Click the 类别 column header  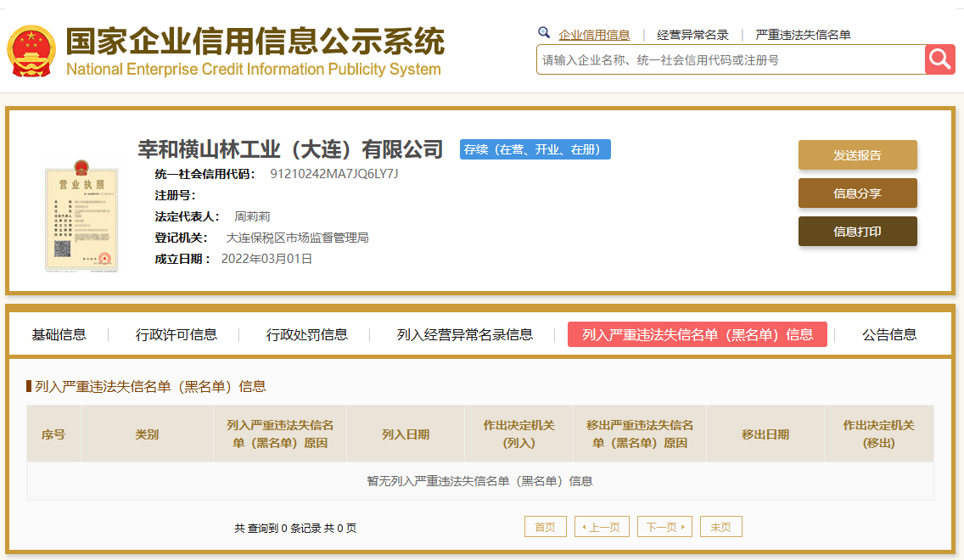147,434
